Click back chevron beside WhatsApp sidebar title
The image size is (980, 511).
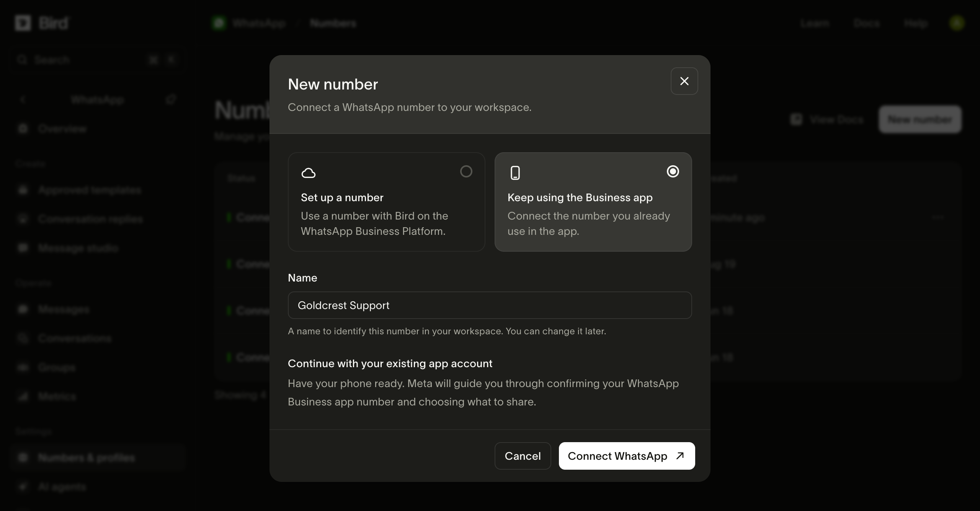(x=23, y=100)
